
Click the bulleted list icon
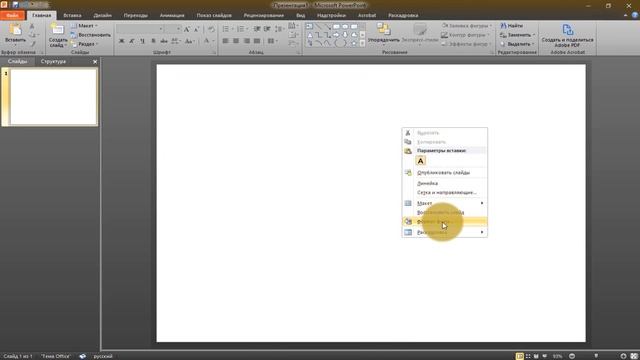(x=227, y=29)
